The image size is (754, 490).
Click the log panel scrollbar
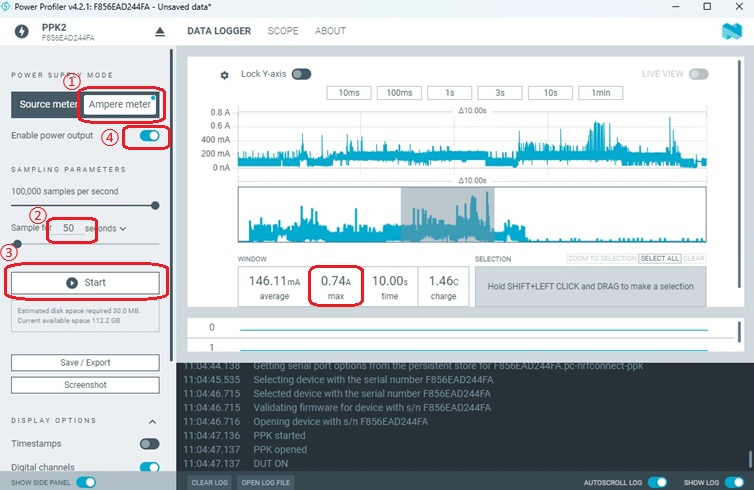click(x=750, y=459)
